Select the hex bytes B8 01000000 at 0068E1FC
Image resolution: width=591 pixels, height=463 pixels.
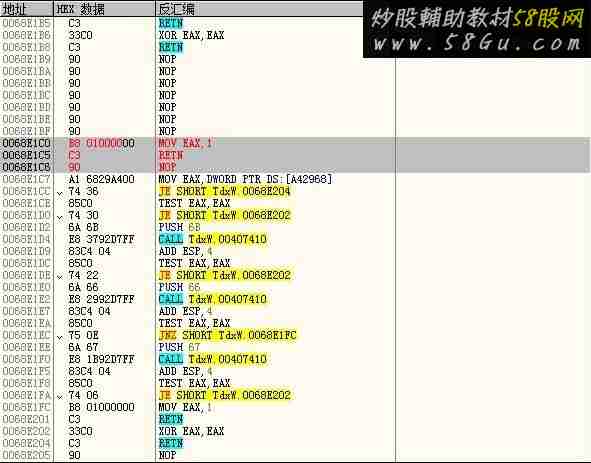pyautogui.click(x=101, y=407)
